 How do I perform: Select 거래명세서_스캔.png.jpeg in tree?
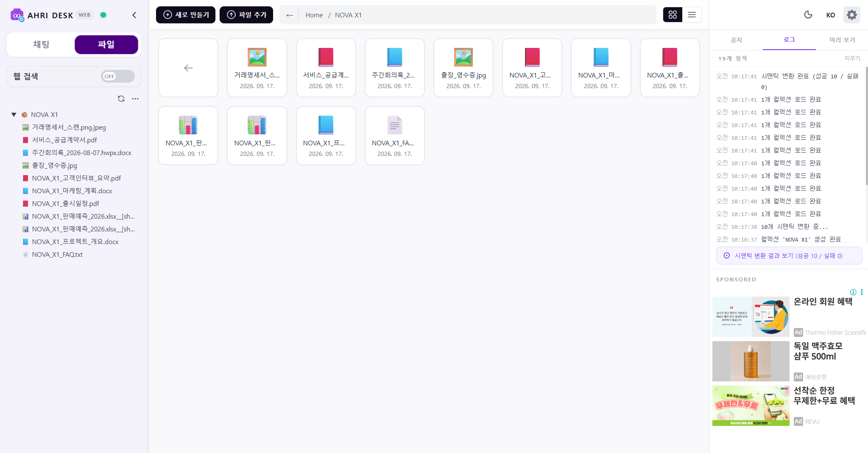[x=69, y=127]
